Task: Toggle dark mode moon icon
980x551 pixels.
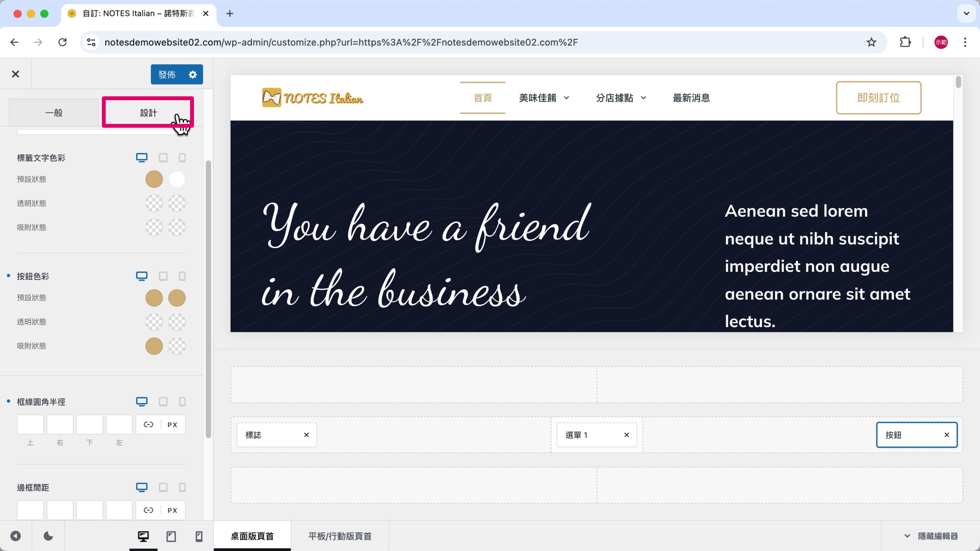Action: (48, 536)
